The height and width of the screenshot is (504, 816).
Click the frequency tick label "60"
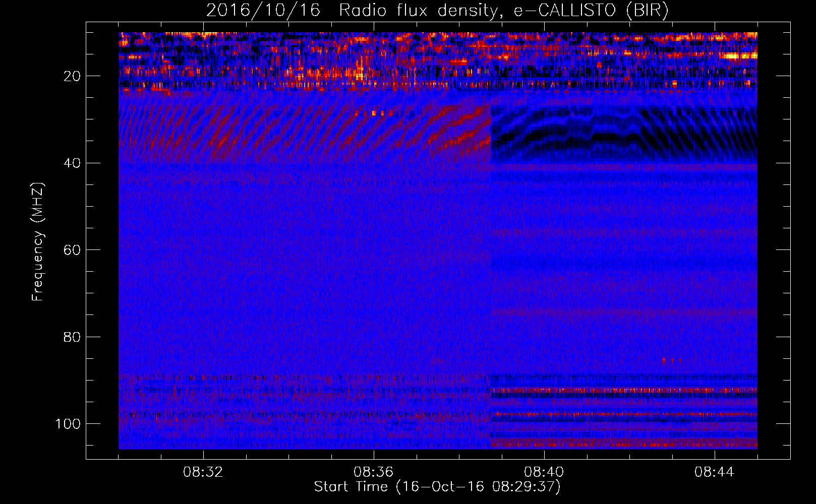(x=73, y=250)
